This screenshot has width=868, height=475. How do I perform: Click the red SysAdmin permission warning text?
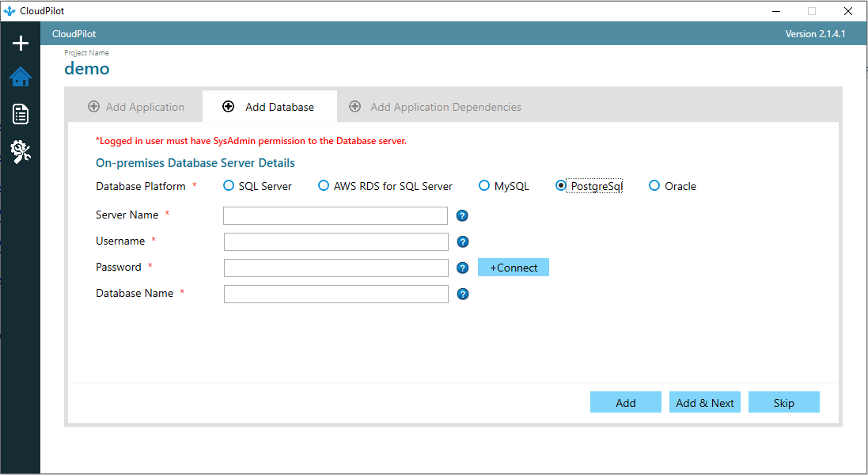coord(252,141)
